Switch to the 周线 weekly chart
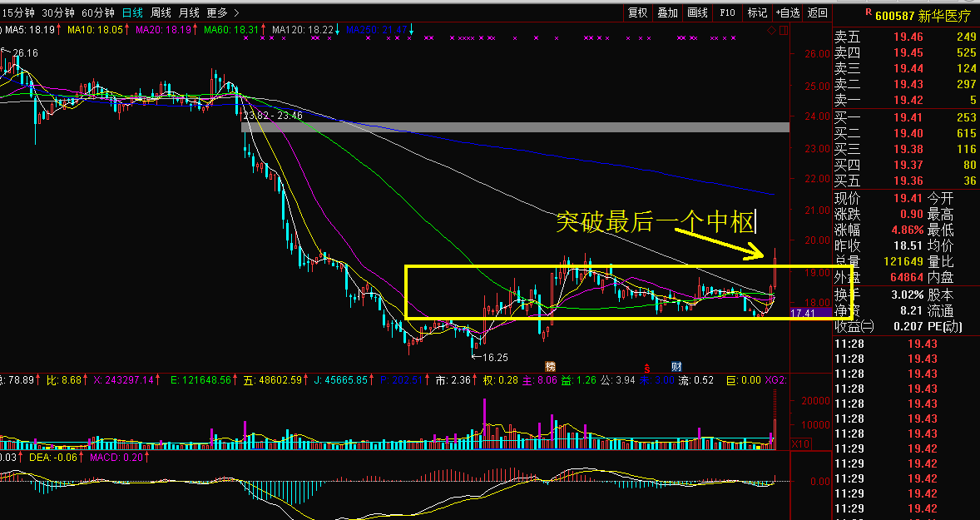980x520 pixels. 161,12
